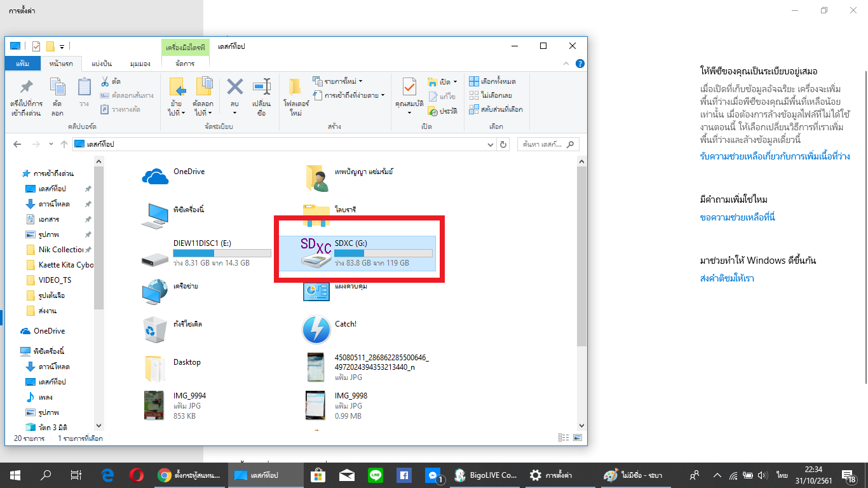Click the New folder (โฟลเดอร์ใหม่) icon
This screenshot has height=488, width=868.
[295, 97]
